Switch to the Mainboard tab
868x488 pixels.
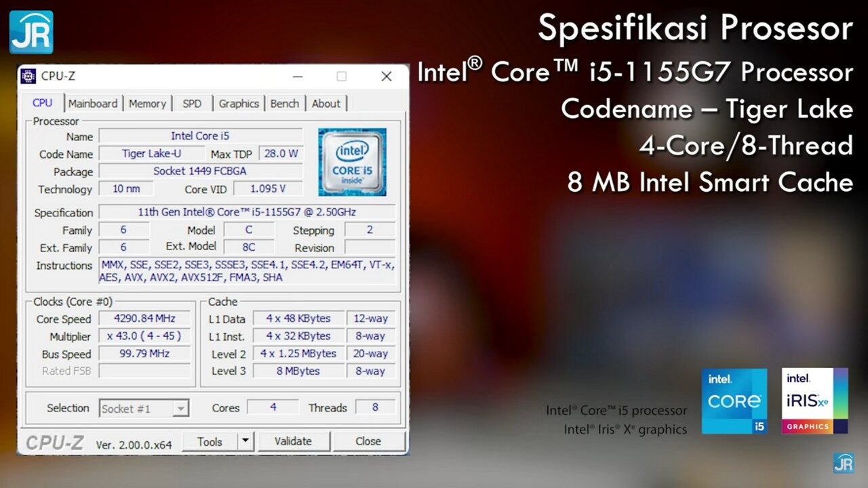tap(93, 104)
